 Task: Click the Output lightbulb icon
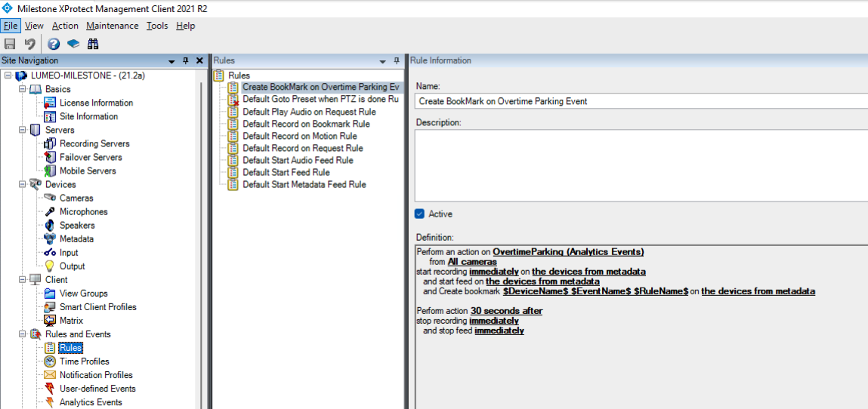coord(51,266)
